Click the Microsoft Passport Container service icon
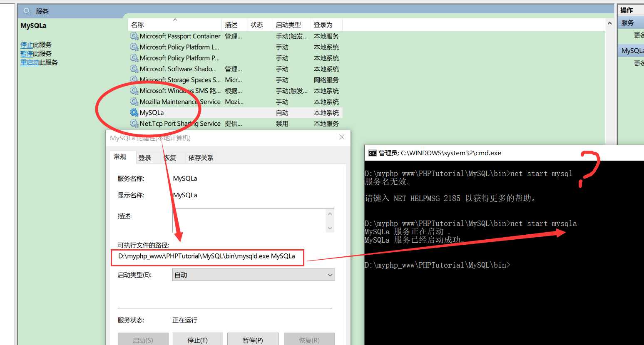Image resolution: width=644 pixels, height=345 pixels. click(134, 36)
